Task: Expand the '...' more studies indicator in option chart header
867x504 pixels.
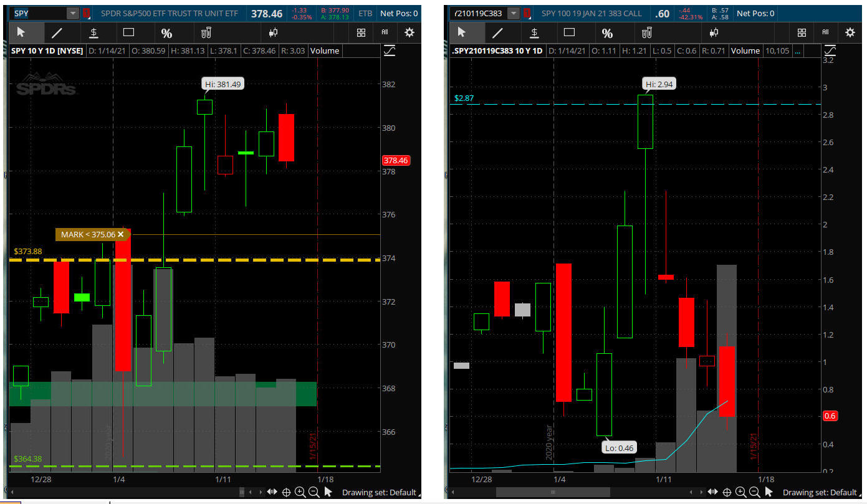Action: (x=798, y=51)
